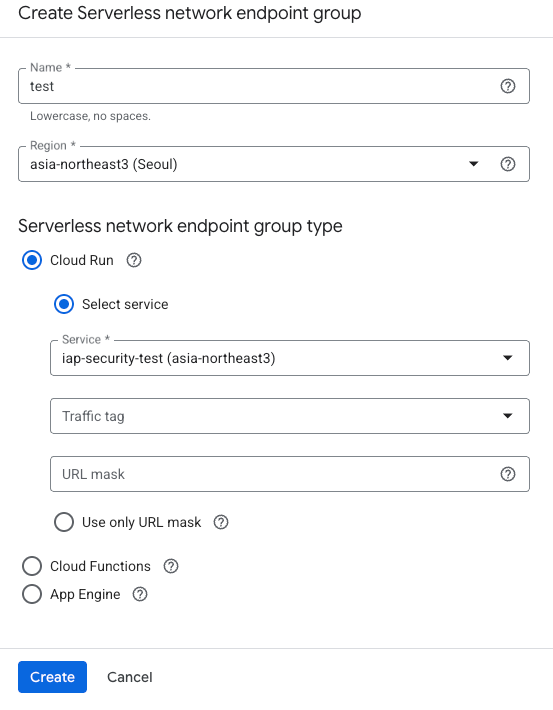Open help icon in URL mask field
Screen dimensions: 553x710
pyautogui.click(x=507, y=474)
